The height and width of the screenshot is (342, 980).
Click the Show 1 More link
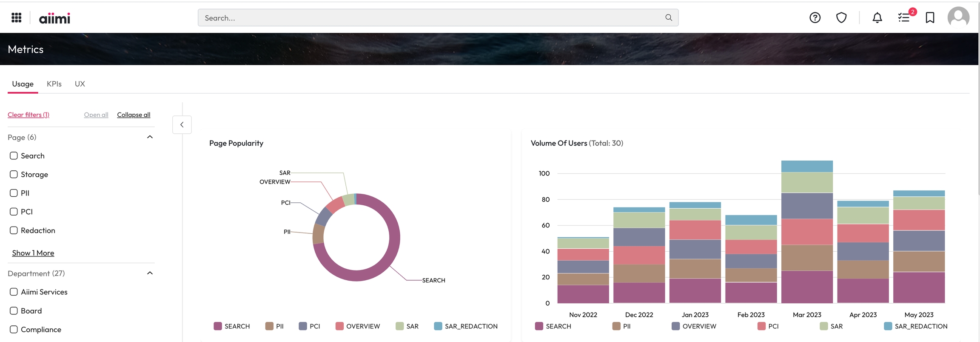tap(33, 253)
